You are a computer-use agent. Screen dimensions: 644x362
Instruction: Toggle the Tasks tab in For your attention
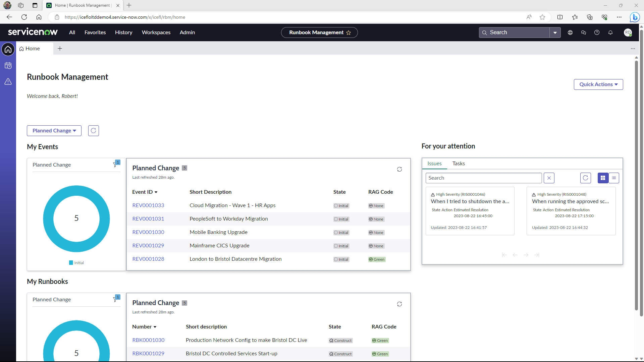pyautogui.click(x=459, y=163)
